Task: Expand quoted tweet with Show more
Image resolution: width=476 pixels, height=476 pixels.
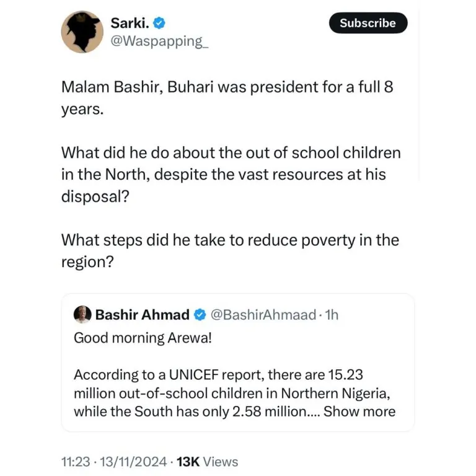Action: click(x=359, y=411)
